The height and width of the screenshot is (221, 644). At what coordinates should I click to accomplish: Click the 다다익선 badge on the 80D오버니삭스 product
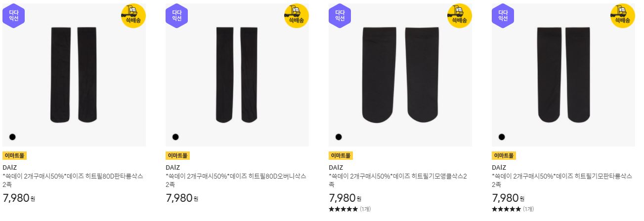[177, 16]
